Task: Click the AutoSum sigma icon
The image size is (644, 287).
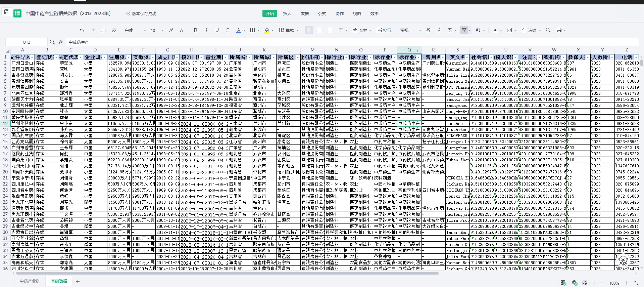Action: coord(450,30)
